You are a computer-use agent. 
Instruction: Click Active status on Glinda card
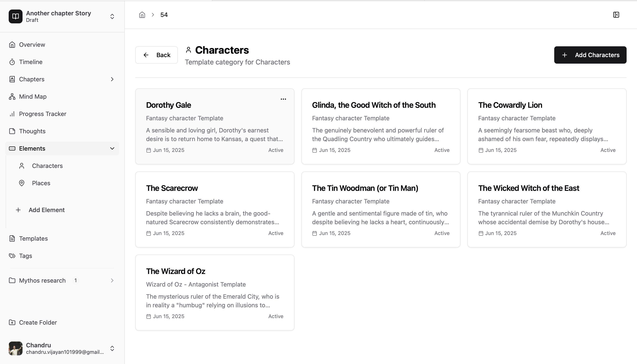[442, 150]
